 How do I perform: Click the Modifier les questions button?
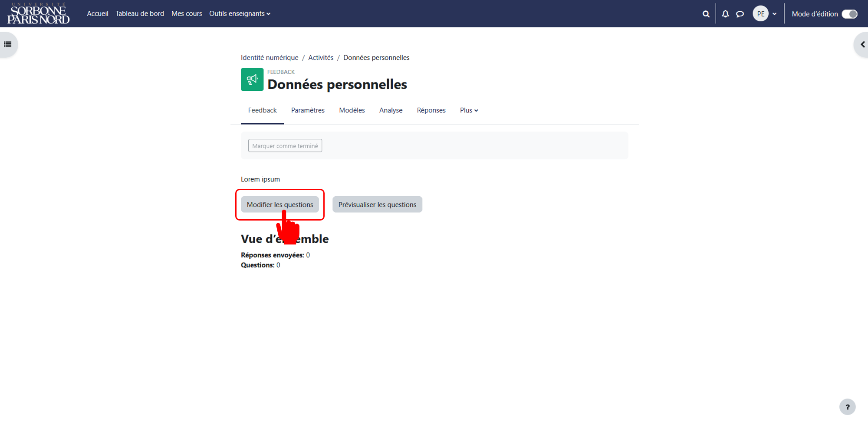pyautogui.click(x=280, y=204)
